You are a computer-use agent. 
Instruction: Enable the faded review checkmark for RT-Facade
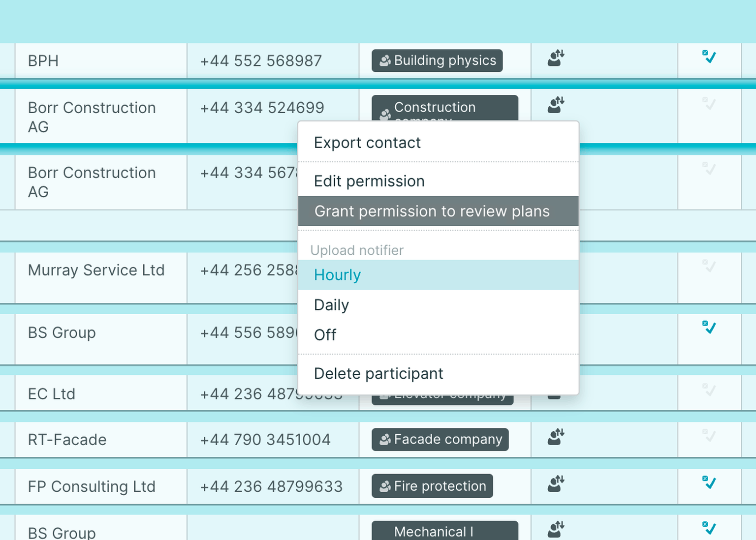click(709, 436)
